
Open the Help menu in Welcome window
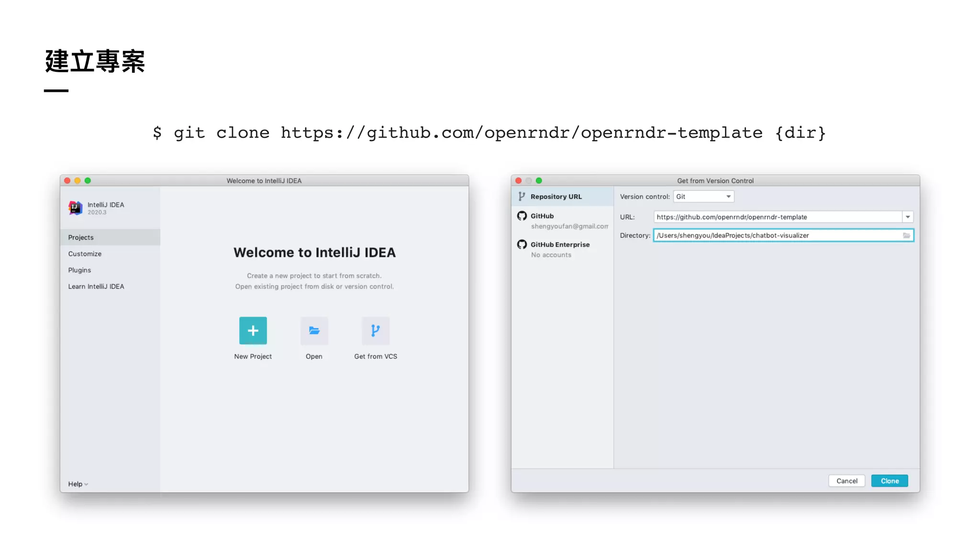(78, 484)
